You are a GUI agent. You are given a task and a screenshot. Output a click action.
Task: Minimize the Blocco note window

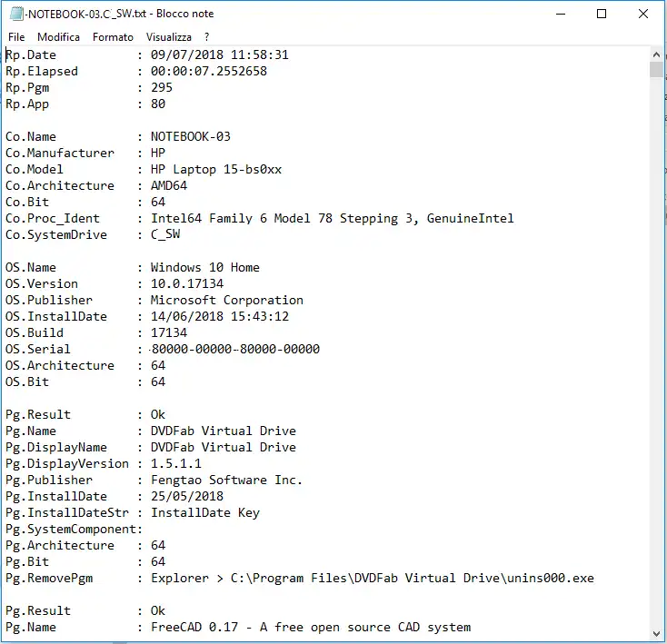pyautogui.click(x=561, y=14)
